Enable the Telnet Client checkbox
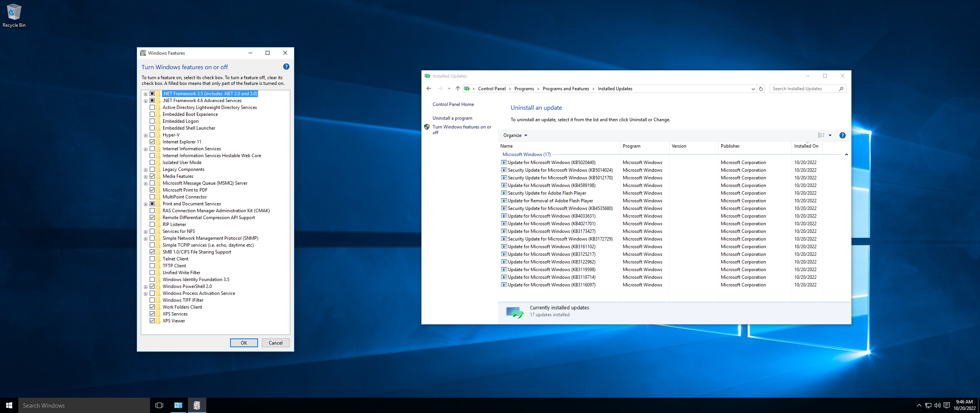 click(x=152, y=259)
